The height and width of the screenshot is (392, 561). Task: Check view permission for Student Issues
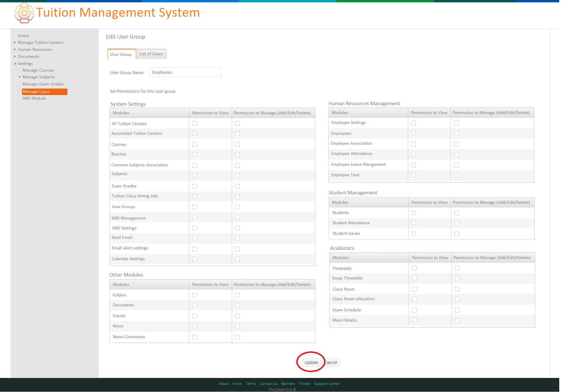pos(414,234)
